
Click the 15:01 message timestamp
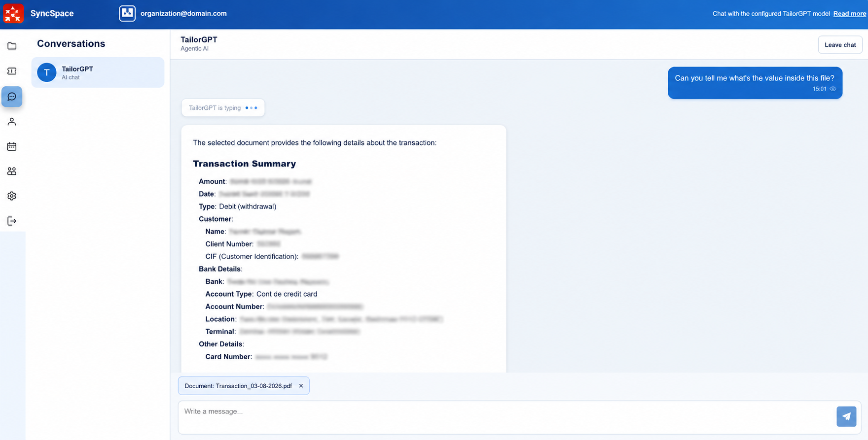tap(820, 89)
